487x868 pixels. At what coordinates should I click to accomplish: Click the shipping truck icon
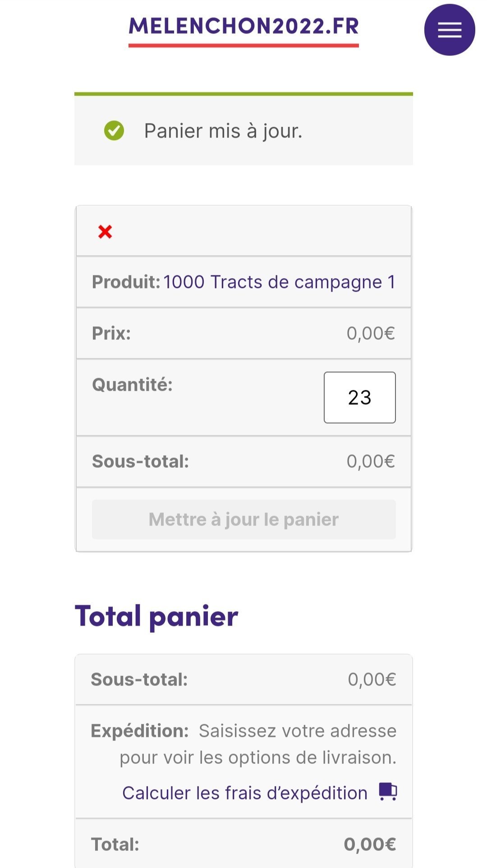pyautogui.click(x=388, y=792)
